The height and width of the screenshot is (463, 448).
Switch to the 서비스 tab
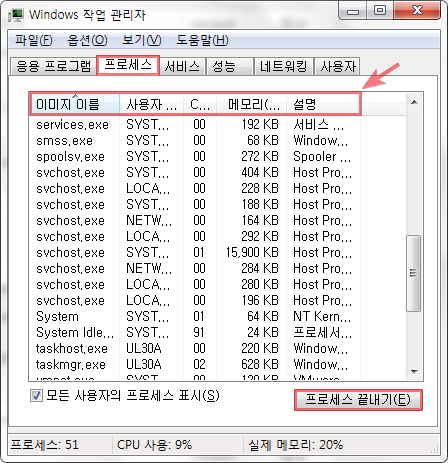[182, 66]
